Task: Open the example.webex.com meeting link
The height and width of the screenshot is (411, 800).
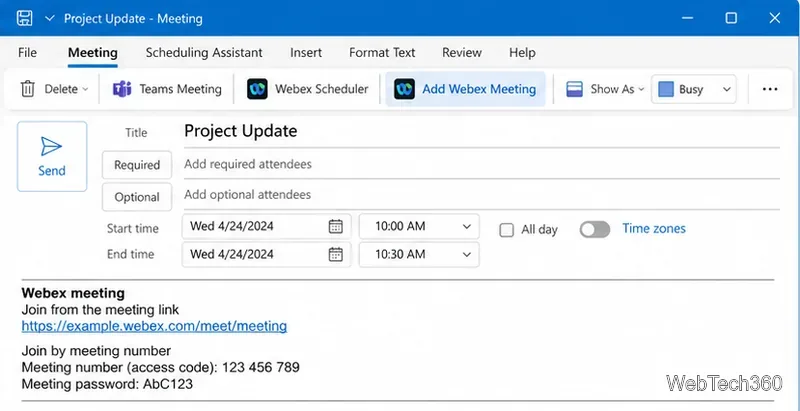Action: 154,326
